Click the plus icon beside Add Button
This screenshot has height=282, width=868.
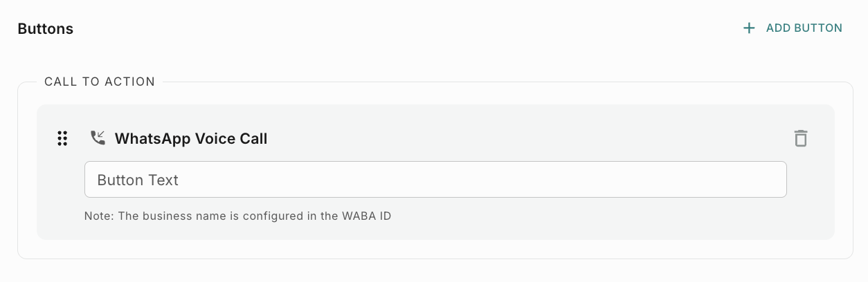point(748,28)
